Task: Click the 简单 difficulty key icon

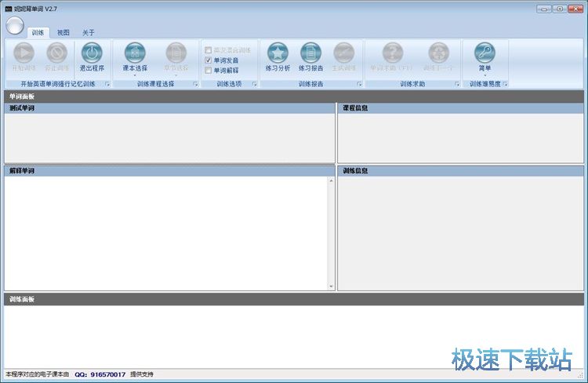Action: (x=485, y=53)
